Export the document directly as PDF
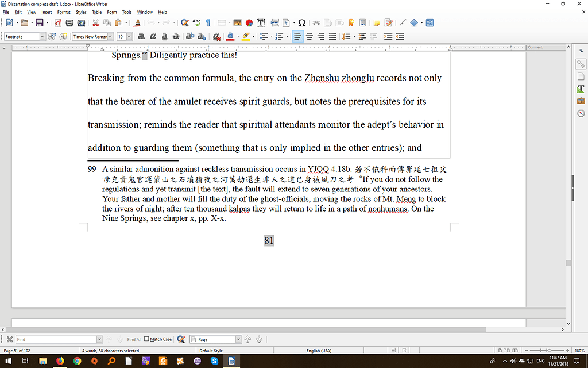The height and width of the screenshot is (368, 588). pyautogui.click(x=59, y=23)
